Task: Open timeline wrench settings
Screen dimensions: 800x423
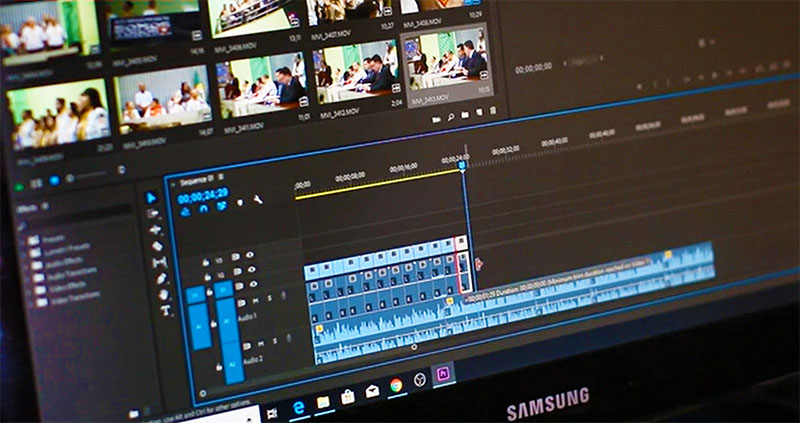Action: pyautogui.click(x=257, y=200)
